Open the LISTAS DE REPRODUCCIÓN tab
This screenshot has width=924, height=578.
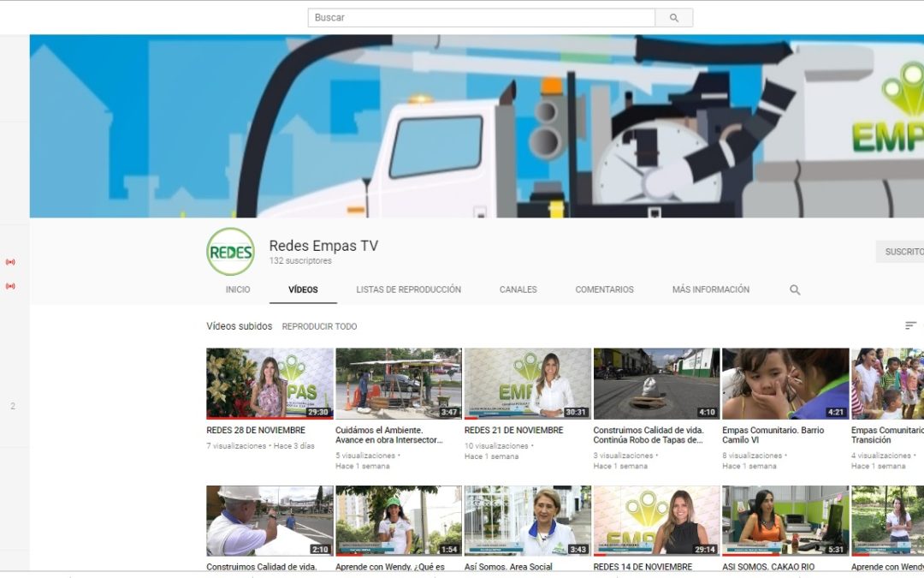pyautogui.click(x=408, y=289)
